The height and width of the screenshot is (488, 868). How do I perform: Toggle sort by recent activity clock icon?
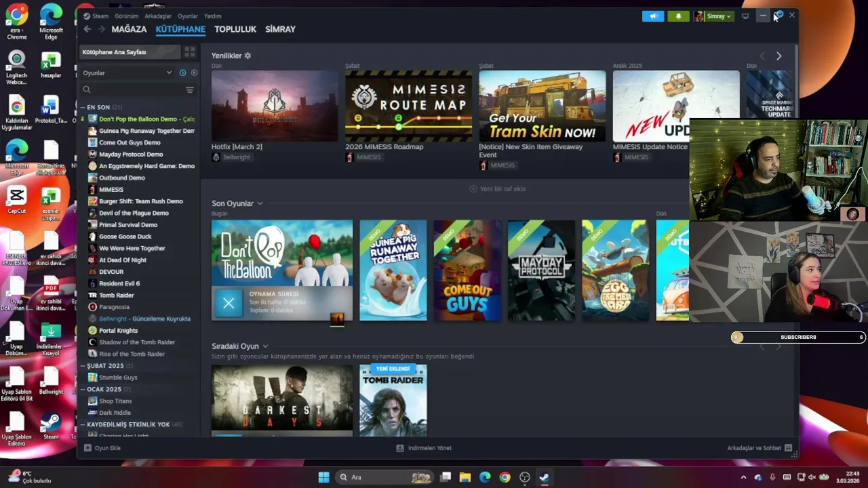(x=182, y=73)
